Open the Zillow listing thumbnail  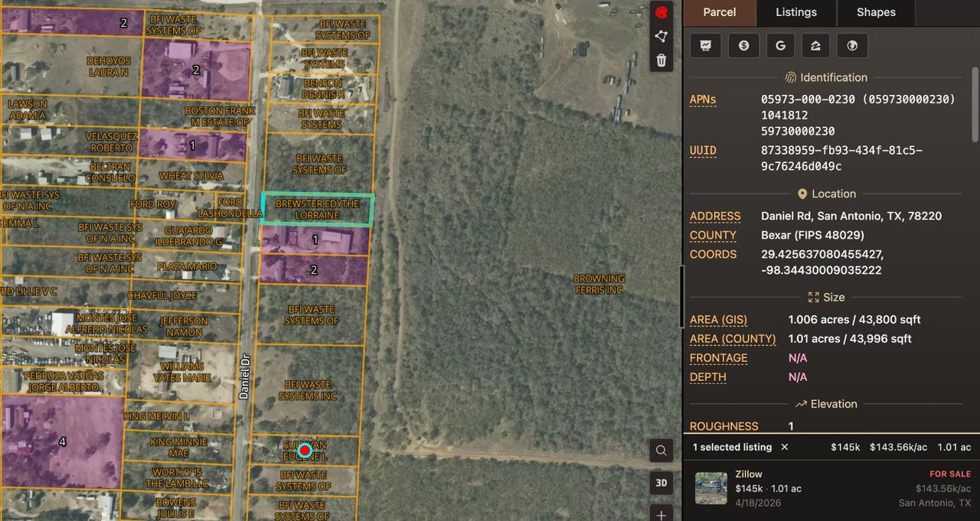[711, 488]
